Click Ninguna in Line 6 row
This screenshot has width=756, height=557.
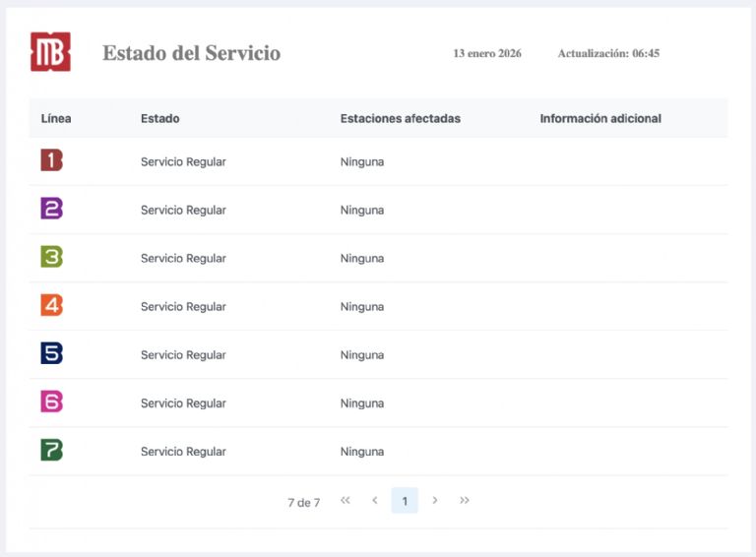tap(362, 403)
